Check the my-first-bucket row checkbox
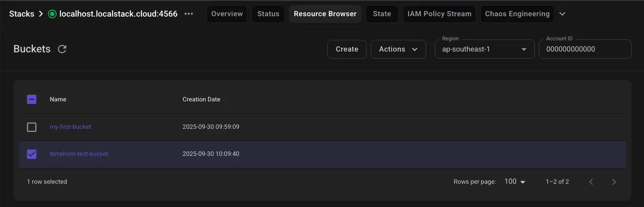644x207 pixels. [32, 127]
